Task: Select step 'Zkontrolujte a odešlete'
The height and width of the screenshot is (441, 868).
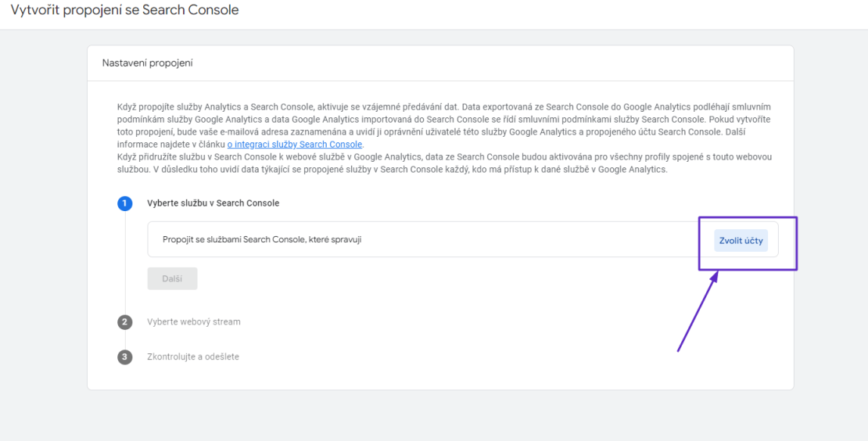Action: tap(193, 357)
